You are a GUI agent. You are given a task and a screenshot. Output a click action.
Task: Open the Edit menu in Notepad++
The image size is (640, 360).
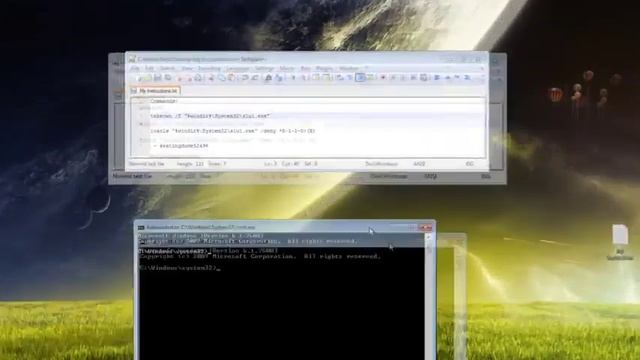pos(149,68)
